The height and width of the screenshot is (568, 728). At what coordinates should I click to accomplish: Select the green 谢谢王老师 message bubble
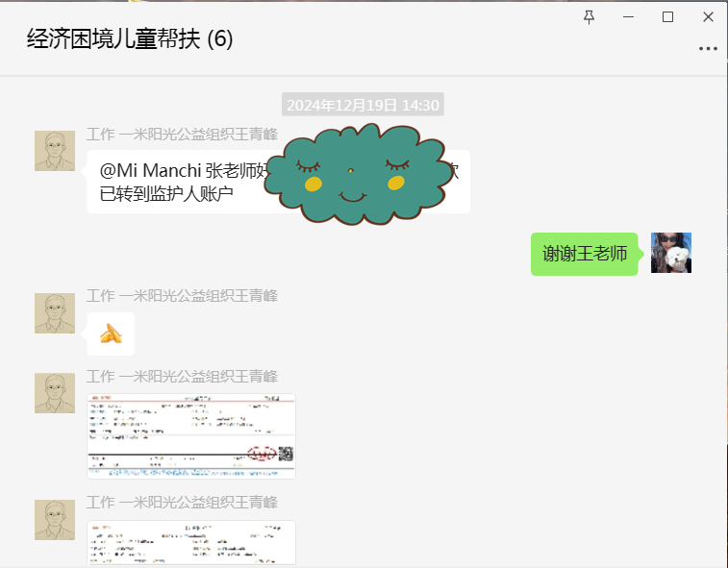click(x=585, y=254)
